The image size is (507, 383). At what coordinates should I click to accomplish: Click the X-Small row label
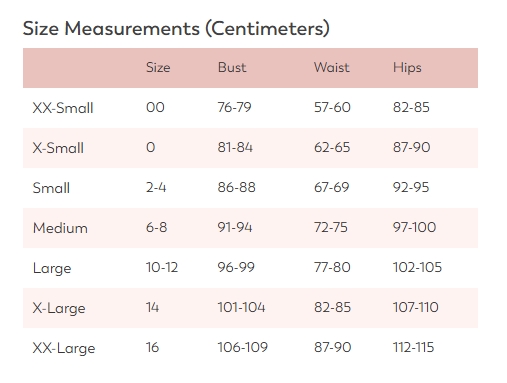(58, 148)
